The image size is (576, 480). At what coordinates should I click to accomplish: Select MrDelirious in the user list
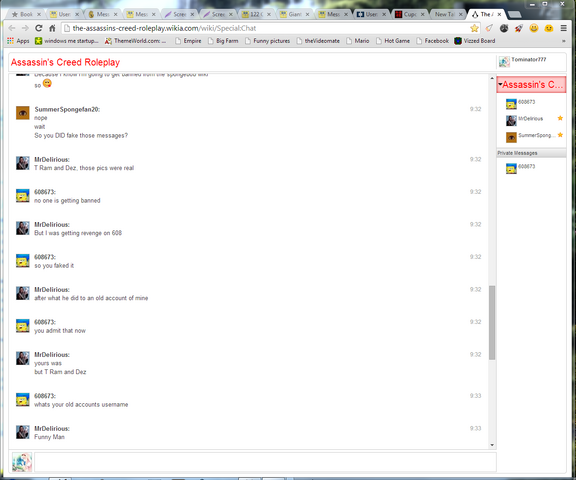click(x=531, y=120)
